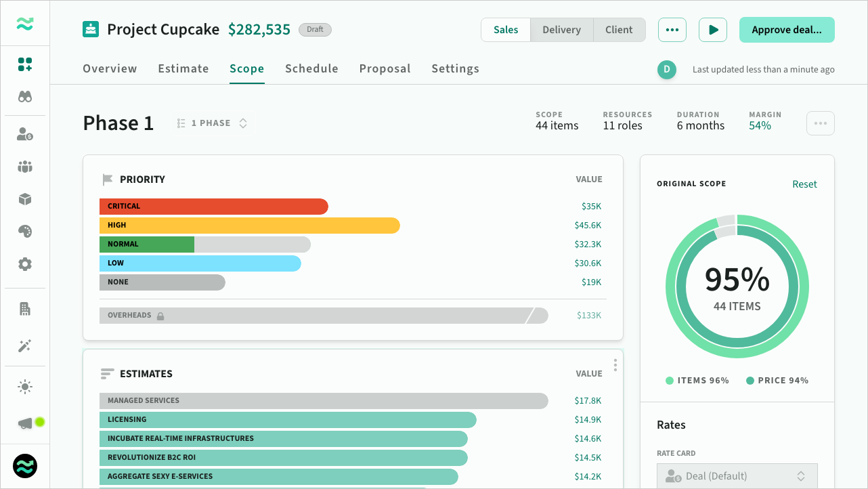Viewport: 868px width, 489px height.
Task: Click the megaphone announcements icon
Action: 25,423
